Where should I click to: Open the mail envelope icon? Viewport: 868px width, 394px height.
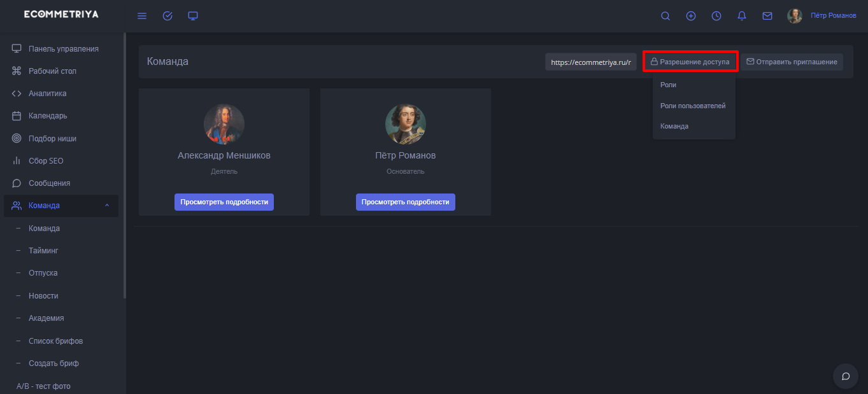[x=767, y=16]
